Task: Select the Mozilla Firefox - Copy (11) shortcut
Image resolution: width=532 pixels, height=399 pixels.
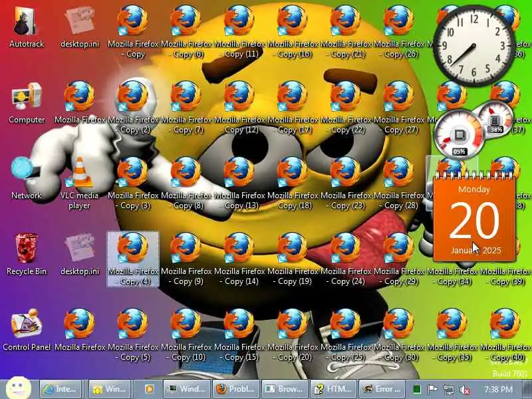Action: pos(239,31)
